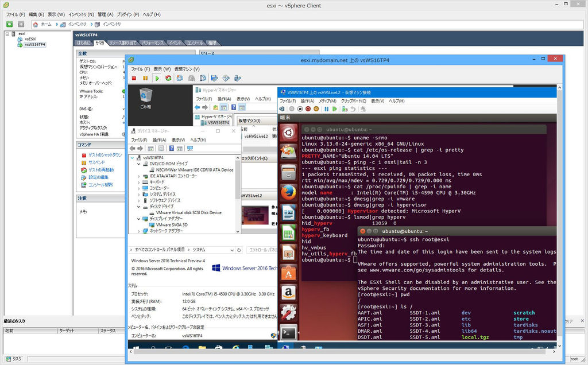
Task: Collapse the ディスク ドライブ node
Action: [139, 207]
